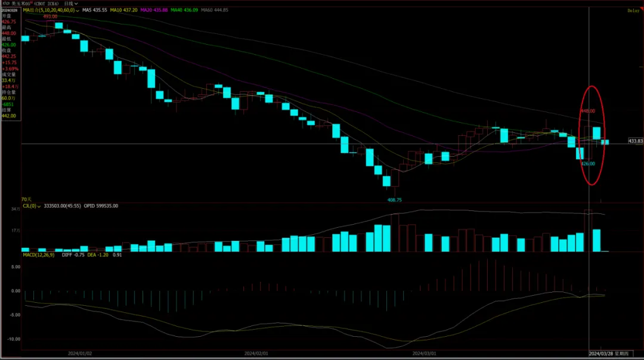Select the 收盘 label in the quote panel

coord(7,51)
